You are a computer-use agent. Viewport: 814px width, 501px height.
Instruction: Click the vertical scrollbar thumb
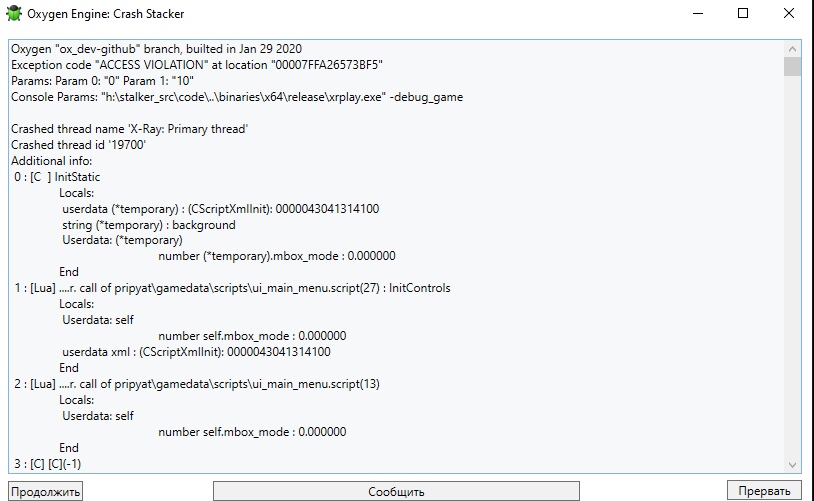(792, 66)
